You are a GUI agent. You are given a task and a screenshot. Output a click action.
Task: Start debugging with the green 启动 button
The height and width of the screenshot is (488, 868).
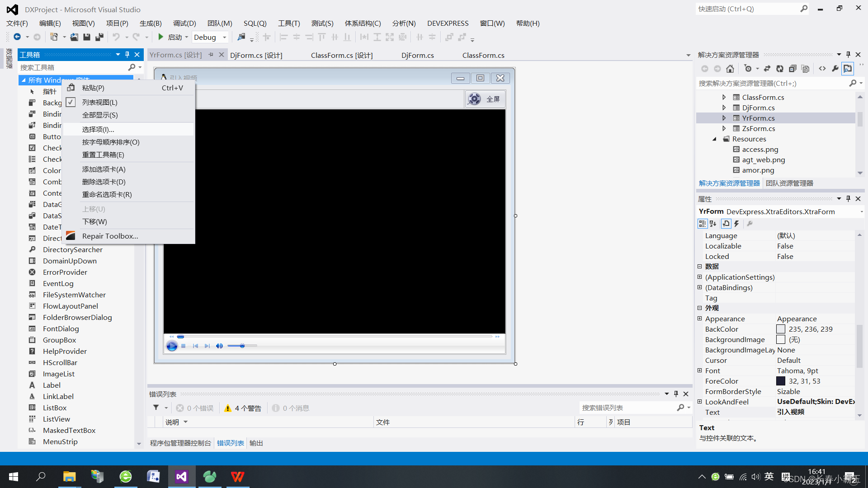click(x=161, y=37)
